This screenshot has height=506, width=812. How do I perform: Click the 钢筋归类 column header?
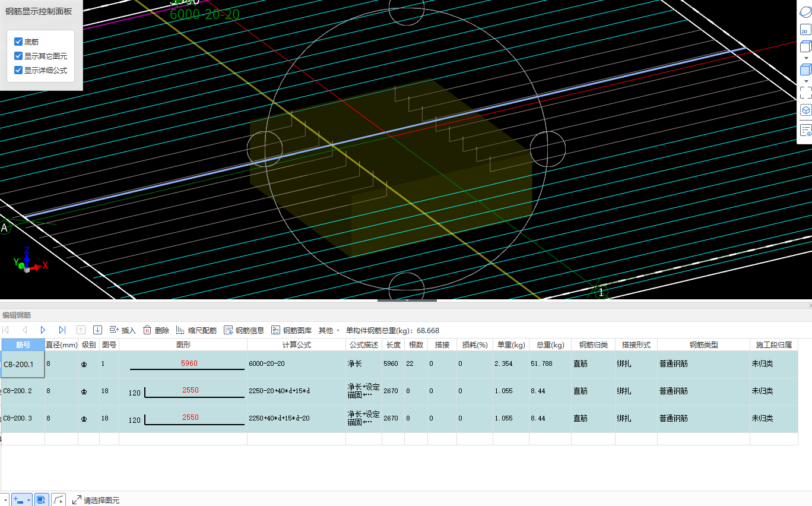click(594, 344)
